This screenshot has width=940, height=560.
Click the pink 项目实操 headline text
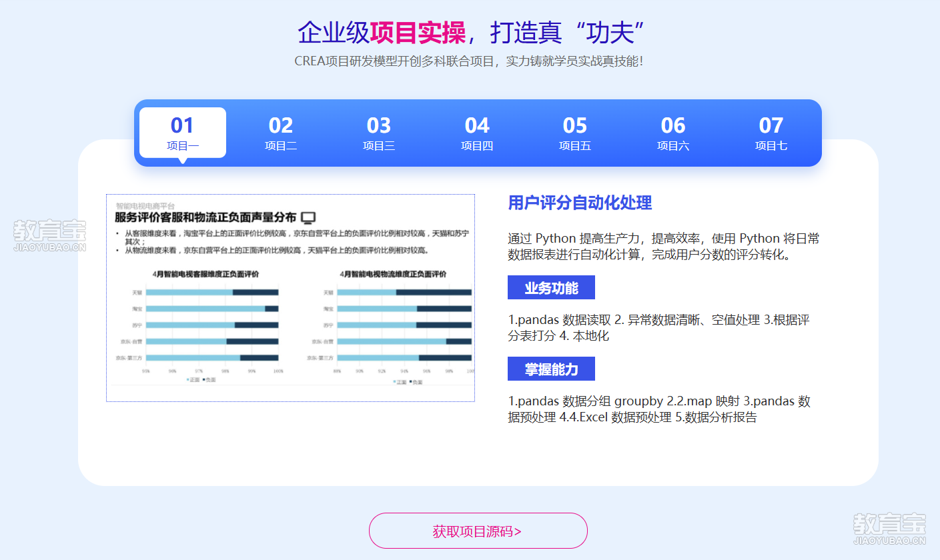coord(418,32)
